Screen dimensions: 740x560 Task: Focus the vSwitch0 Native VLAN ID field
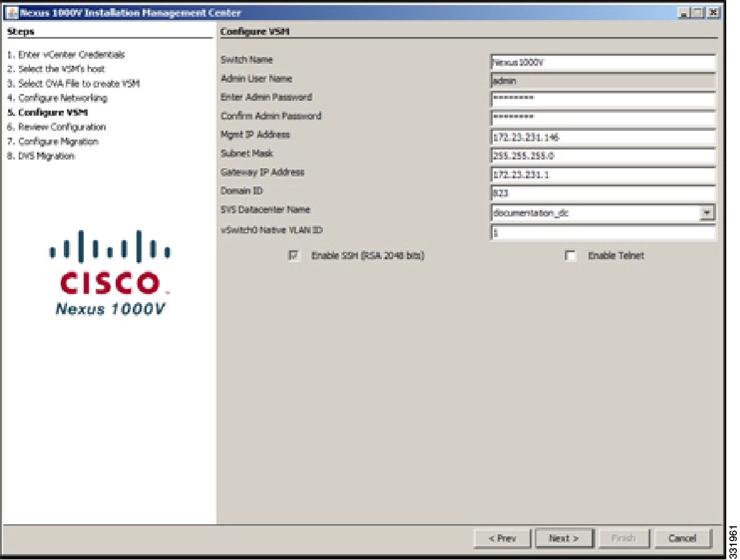pos(603,233)
